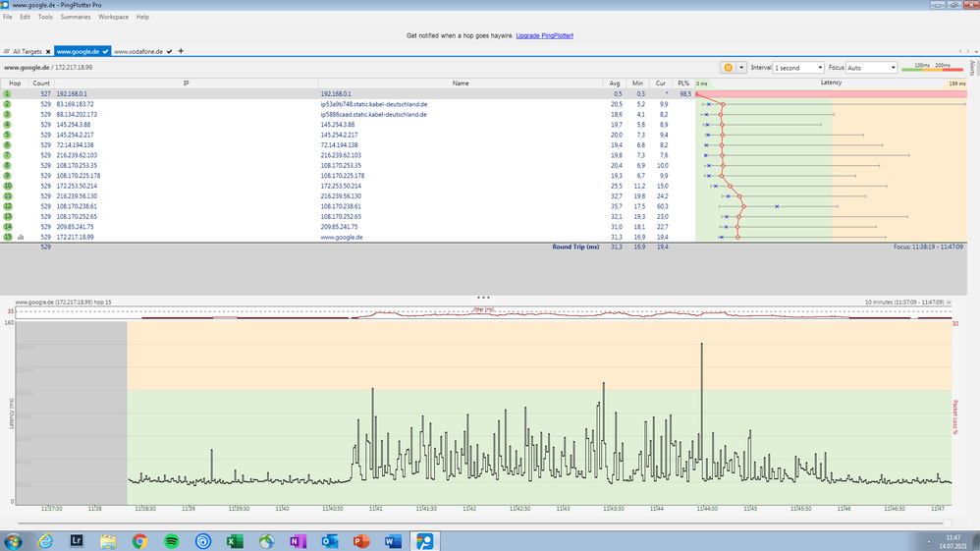Click the Avg column header
Screen dimensions: 980x551
[x=615, y=83]
